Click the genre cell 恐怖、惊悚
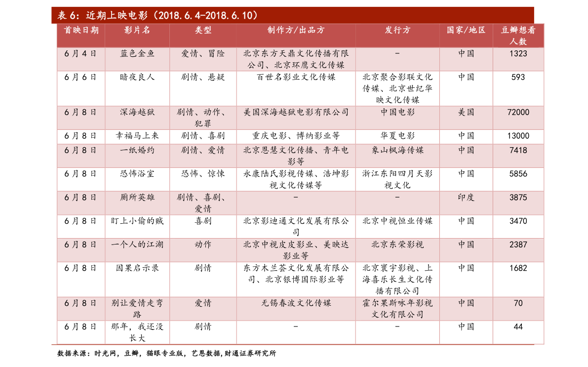The image size is (588, 367). [x=203, y=174]
